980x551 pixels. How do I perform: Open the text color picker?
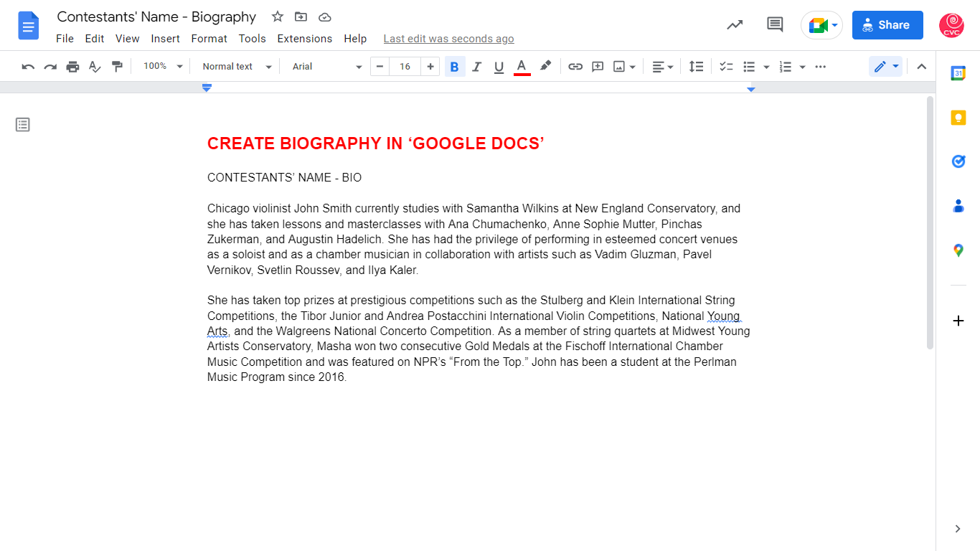[522, 67]
